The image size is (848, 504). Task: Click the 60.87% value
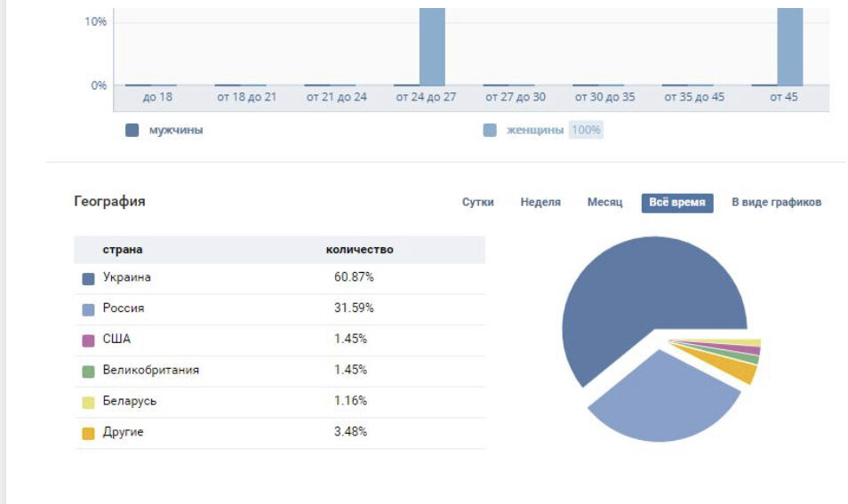[354, 276]
